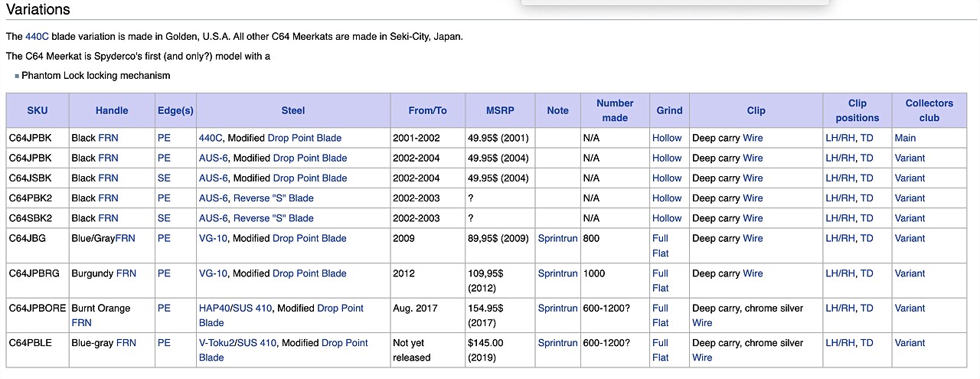Select the Not yet released cell
Viewport: 980px width, 379px height.
(x=427, y=350)
